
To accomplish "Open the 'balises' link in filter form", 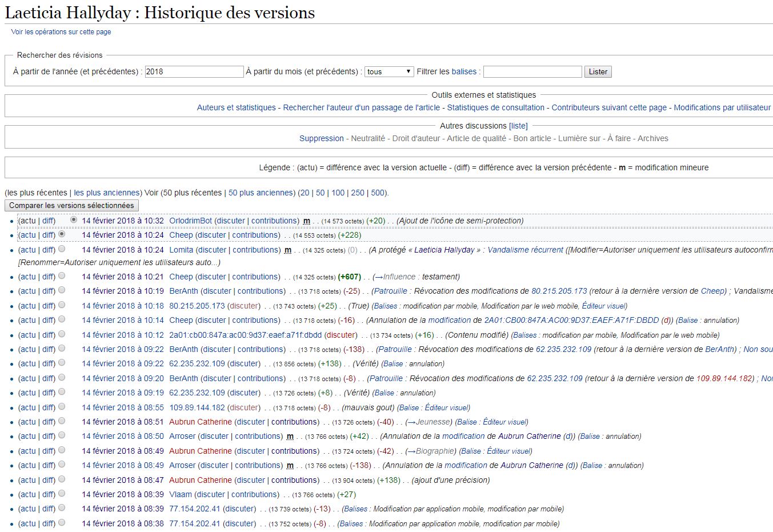I will click(x=464, y=71).
